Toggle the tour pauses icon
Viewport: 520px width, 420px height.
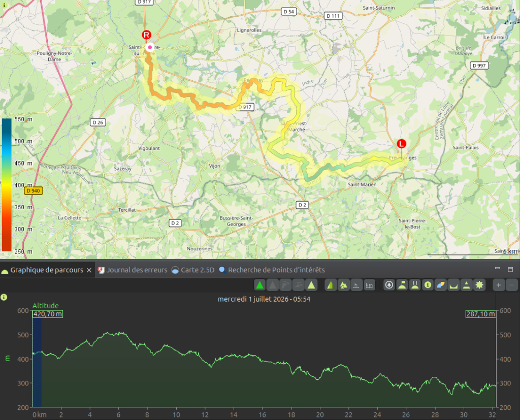point(415,285)
